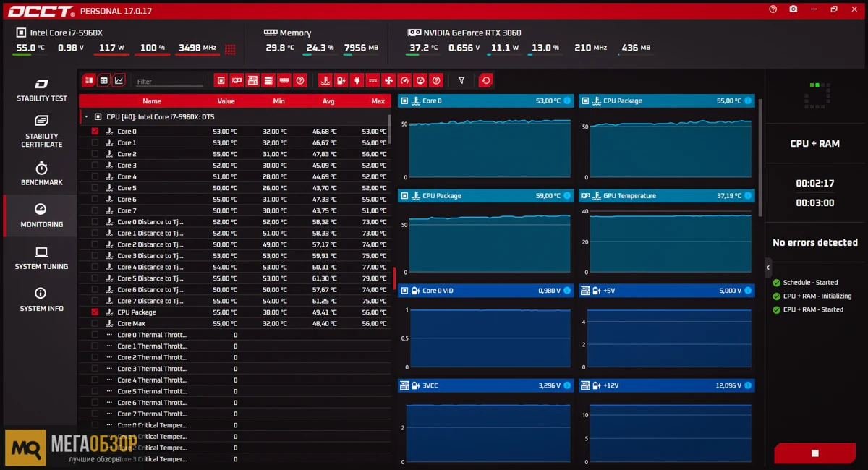Check the Core 7 sensor checkbox
Viewport: 868px width, 470px height.
coord(95,210)
